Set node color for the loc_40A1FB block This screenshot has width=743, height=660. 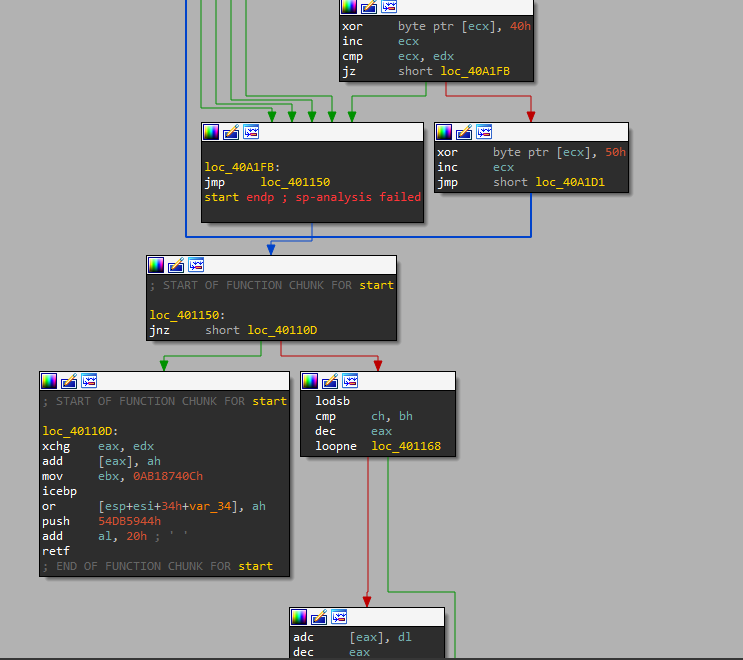[x=211, y=132]
